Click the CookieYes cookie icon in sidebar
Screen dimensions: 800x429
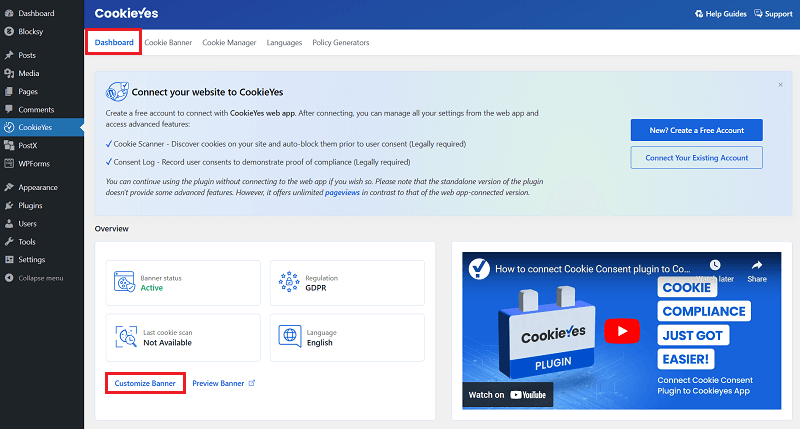(x=9, y=128)
